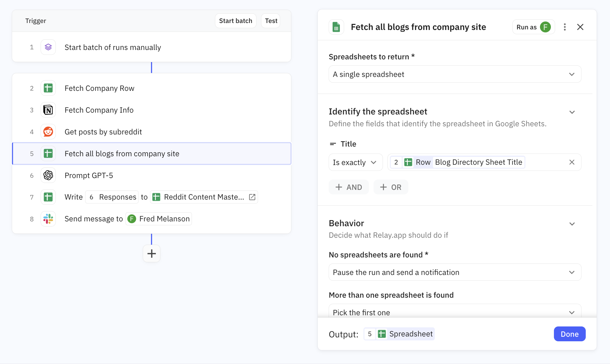
Task: Click the Done button
Action: pos(569,334)
